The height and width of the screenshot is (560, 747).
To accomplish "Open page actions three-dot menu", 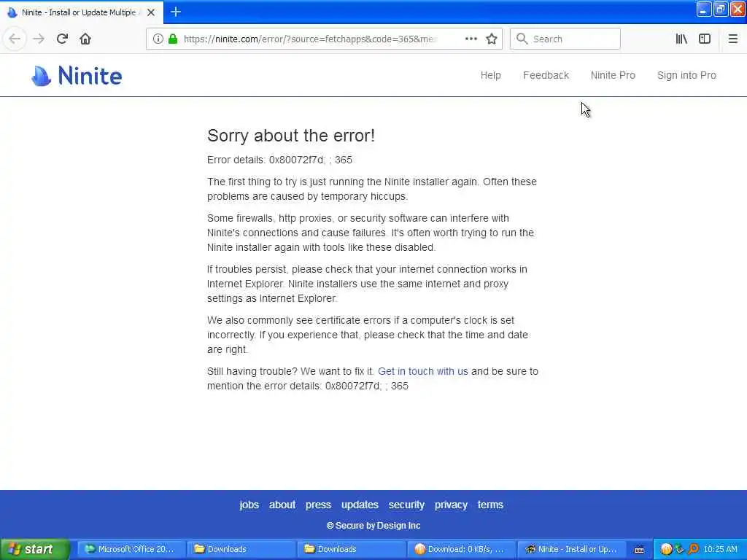I will pos(471,39).
